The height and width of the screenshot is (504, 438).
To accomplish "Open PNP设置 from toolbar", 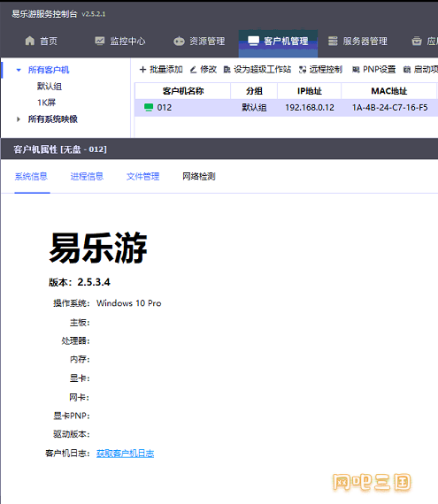I will click(374, 70).
